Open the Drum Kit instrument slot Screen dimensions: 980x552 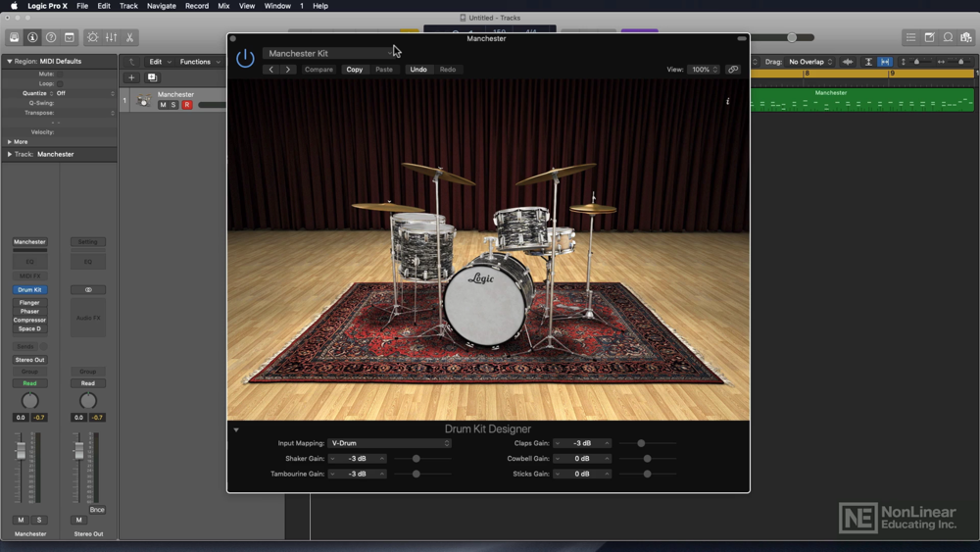click(x=29, y=290)
